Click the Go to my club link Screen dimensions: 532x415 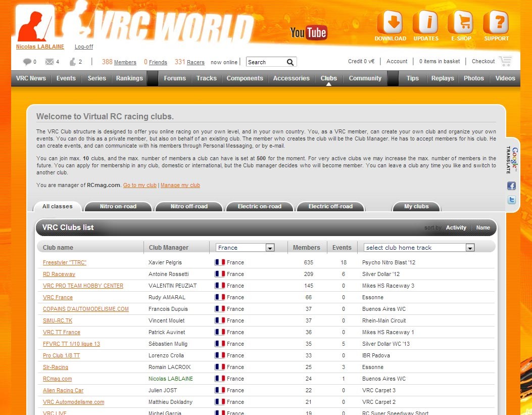(x=140, y=186)
